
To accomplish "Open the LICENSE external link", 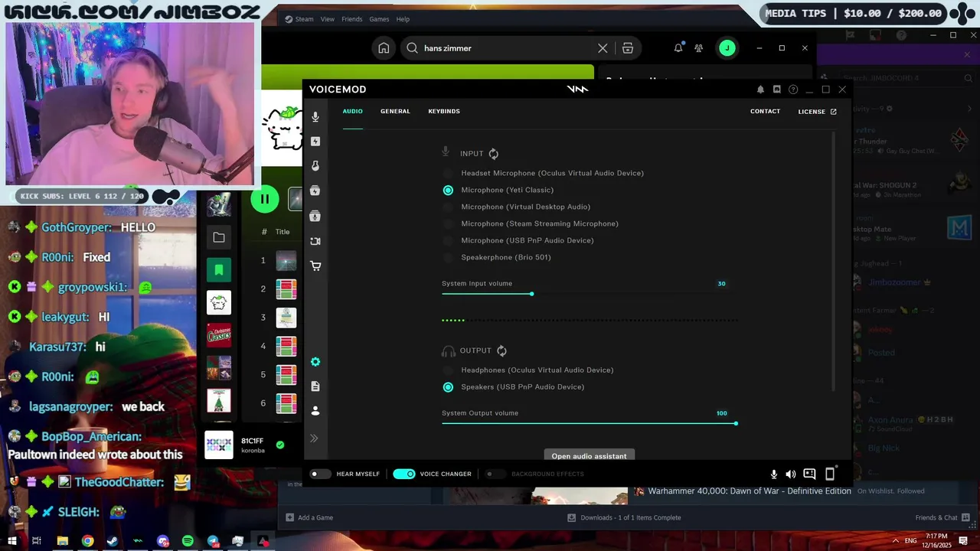I will point(817,112).
